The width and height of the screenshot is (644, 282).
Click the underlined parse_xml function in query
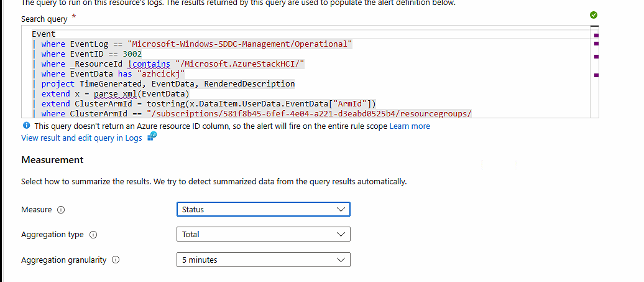tap(114, 94)
